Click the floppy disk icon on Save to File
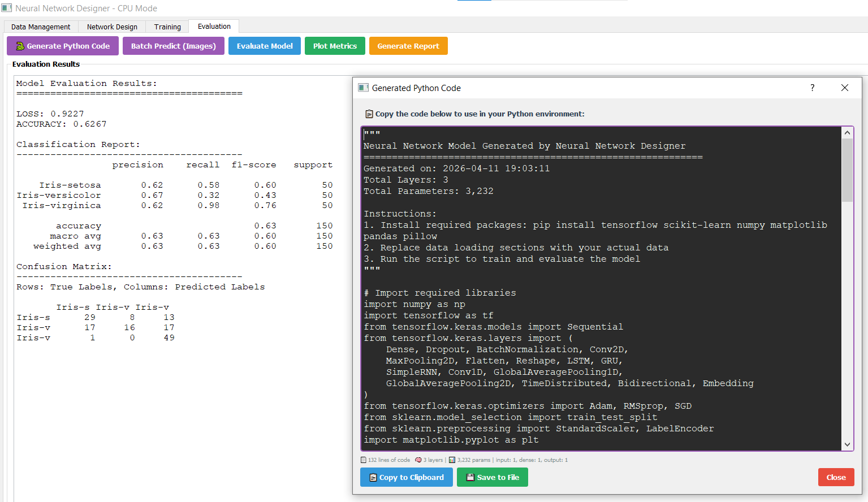Screen dimensions: 868x502 pyautogui.click(x=470, y=478)
